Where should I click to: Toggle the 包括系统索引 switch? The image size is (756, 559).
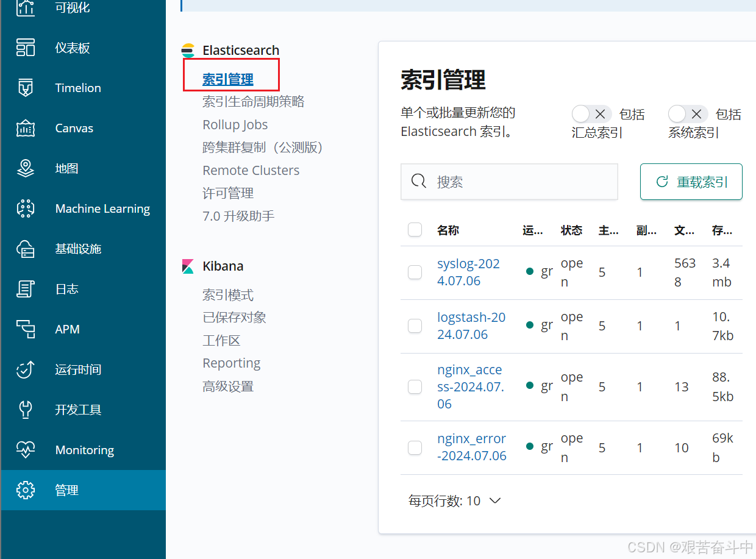tap(688, 114)
